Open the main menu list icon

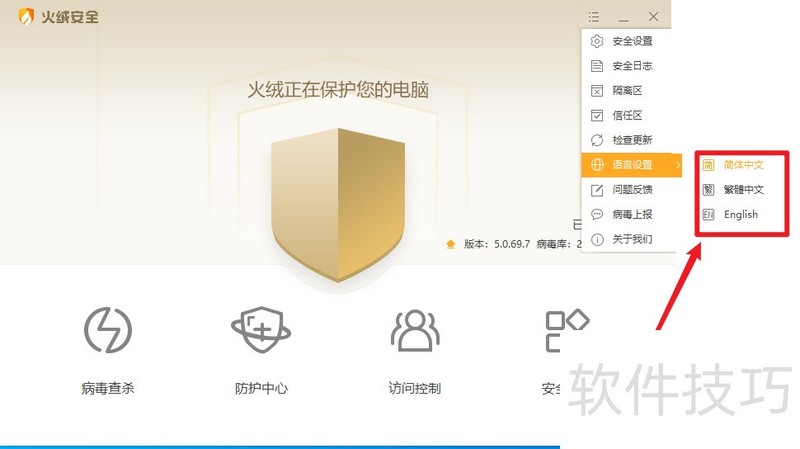pos(593,17)
